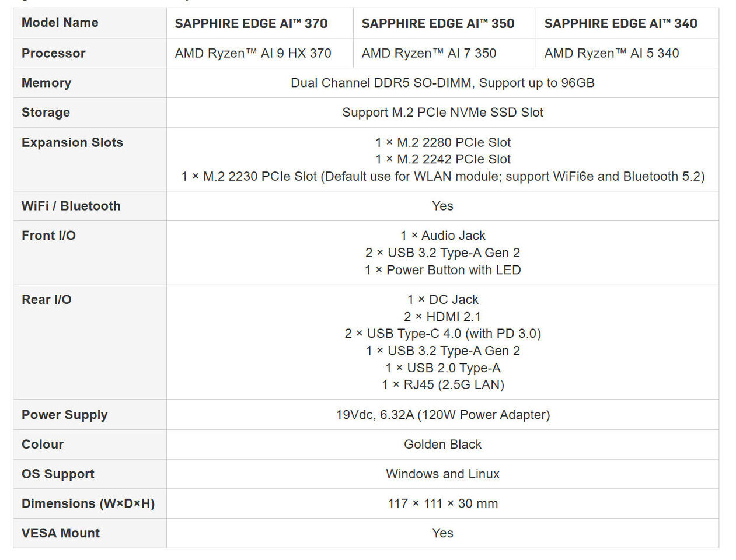Click the SAPPHIRE EDGE AI 340 column header
Viewport: 736px width, 560px height.
(x=620, y=24)
